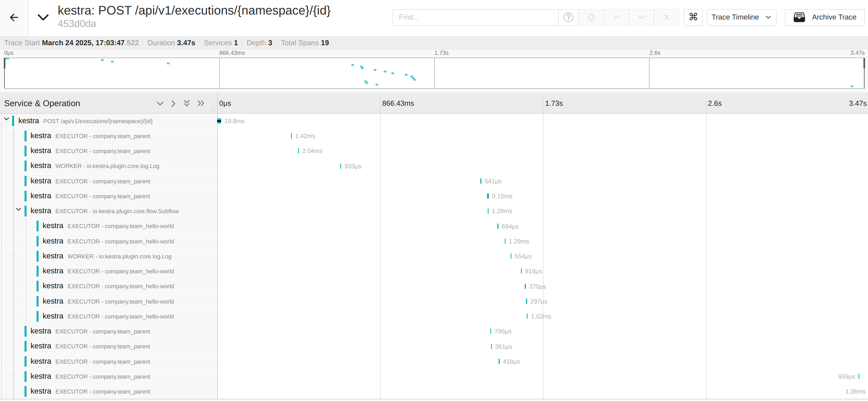Image resolution: width=868 pixels, height=401 pixels.
Task: Select the WORKER io.kestra.plugin.core.log.Log parent span
Action: tap(107, 166)
